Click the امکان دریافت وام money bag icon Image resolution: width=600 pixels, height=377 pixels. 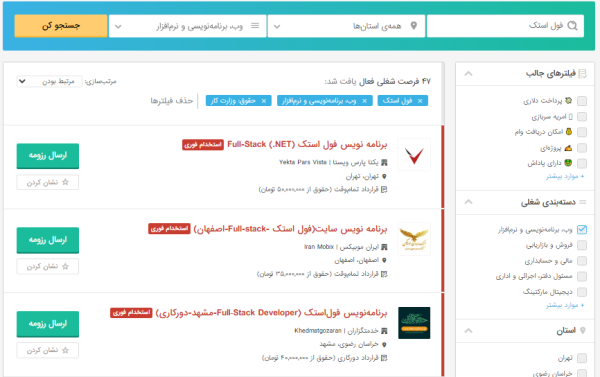[569, 132]
